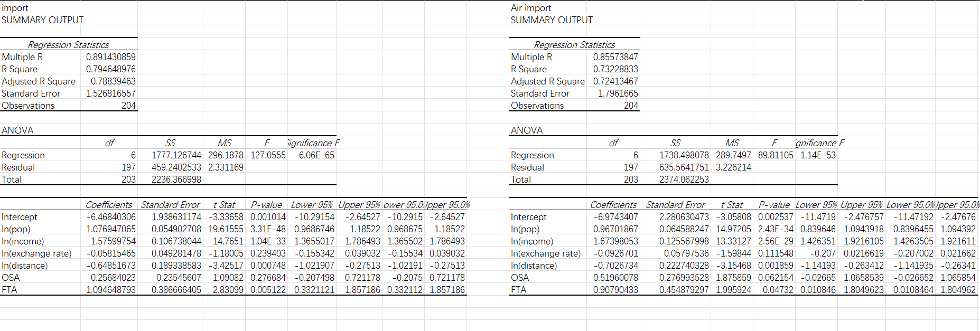
Task: Select Intercept Lower 95% value -10.29154
Action: pos(314,217)
